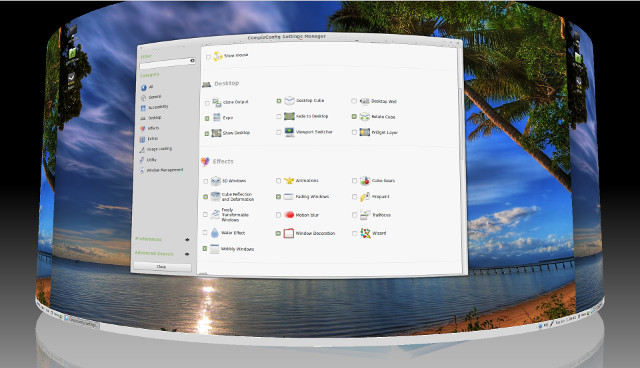Open the Desktop Cube plugin icon

click(x=289, y=100)
